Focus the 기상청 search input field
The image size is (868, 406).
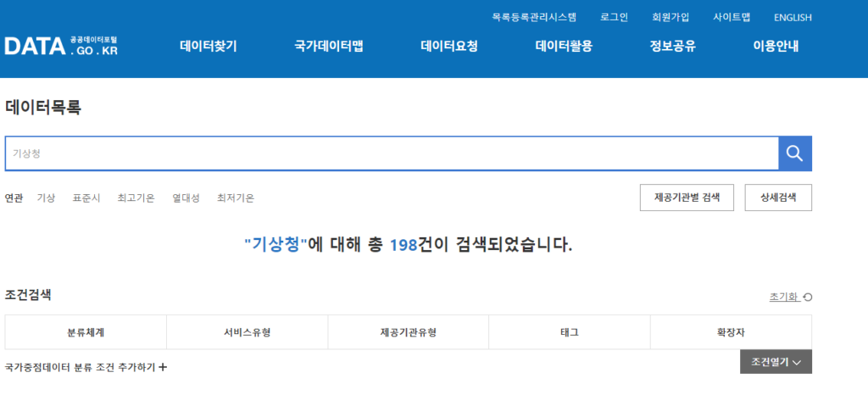point(392,153)
